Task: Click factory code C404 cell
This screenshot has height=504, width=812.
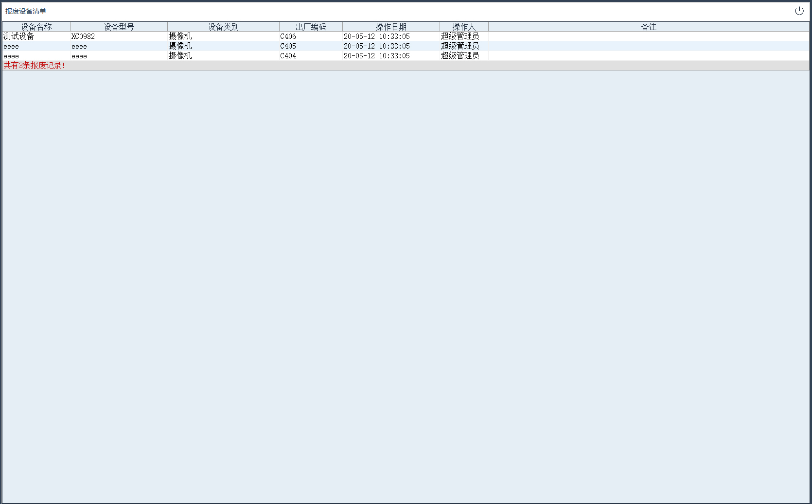Action: tap(288, 56)
